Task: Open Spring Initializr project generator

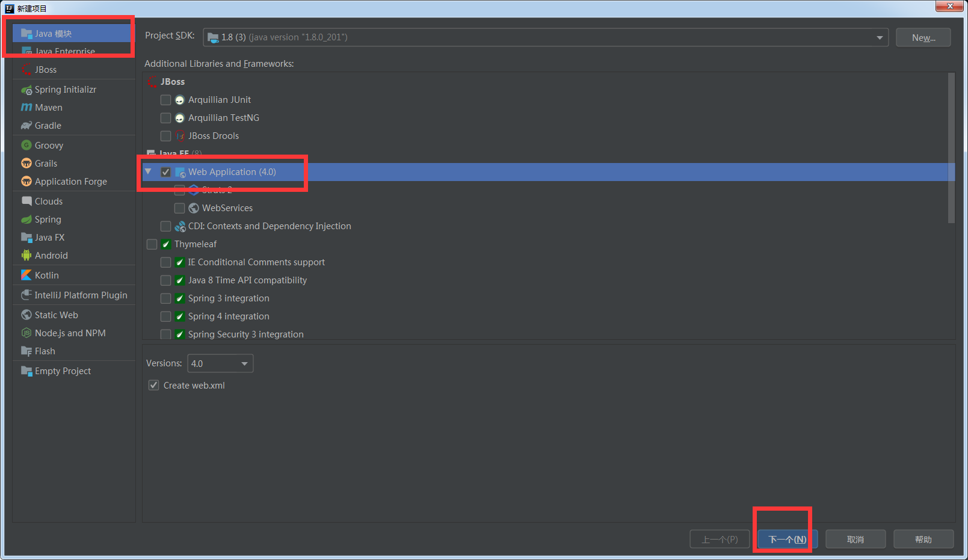Action: coord(64,89)
